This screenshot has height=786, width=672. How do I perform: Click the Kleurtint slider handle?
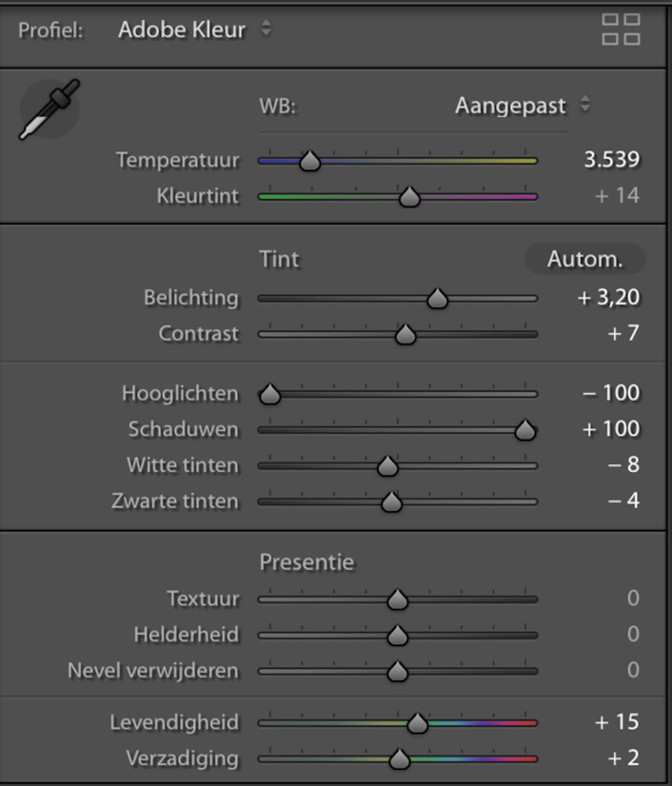click(409, 197)
